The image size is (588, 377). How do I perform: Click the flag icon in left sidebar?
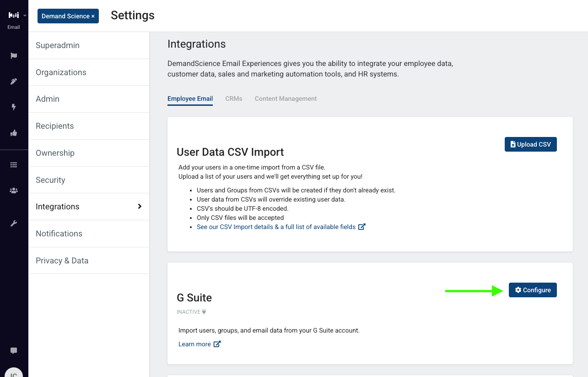tap(14, 56)
